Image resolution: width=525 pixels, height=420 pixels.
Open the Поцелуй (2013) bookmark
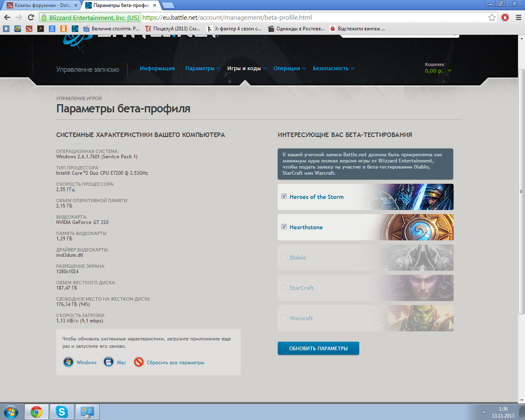point(173,29)
